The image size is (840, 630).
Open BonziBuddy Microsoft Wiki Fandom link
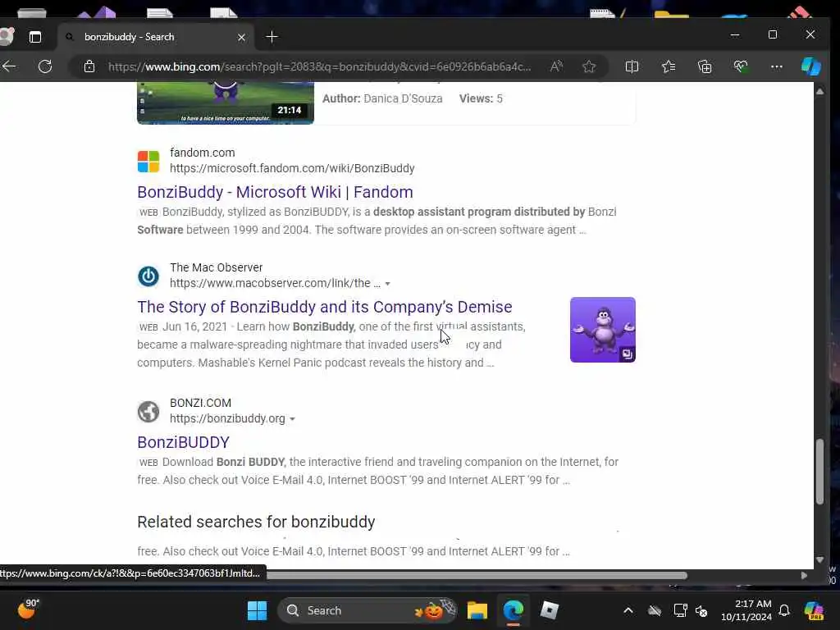275,192
